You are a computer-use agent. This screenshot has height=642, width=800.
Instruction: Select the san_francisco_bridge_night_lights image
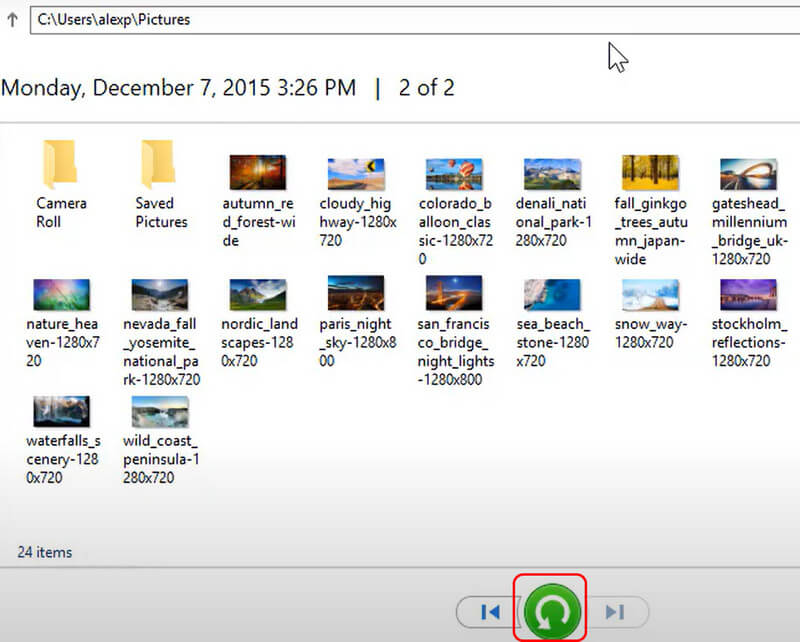coord(454,295)
